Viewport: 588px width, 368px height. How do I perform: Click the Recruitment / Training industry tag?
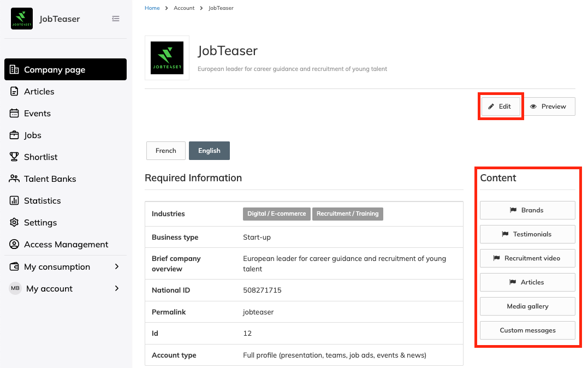(x=348, y=214)
